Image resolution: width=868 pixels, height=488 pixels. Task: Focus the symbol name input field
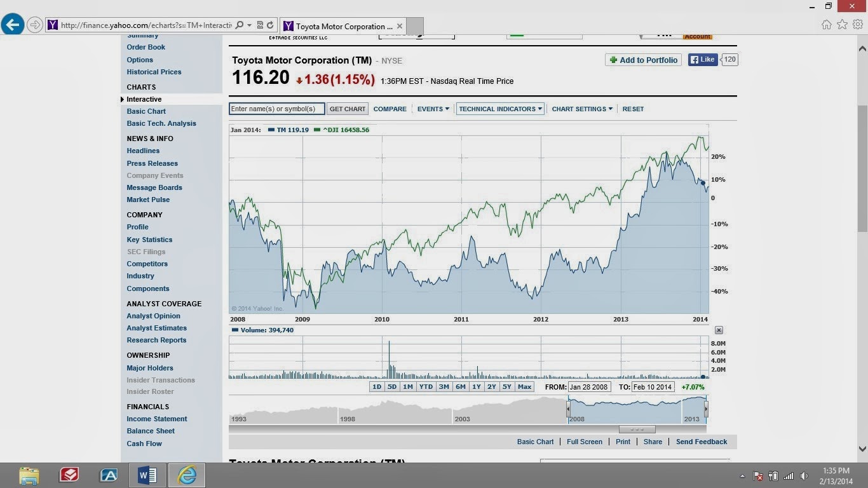coord(277,109)
